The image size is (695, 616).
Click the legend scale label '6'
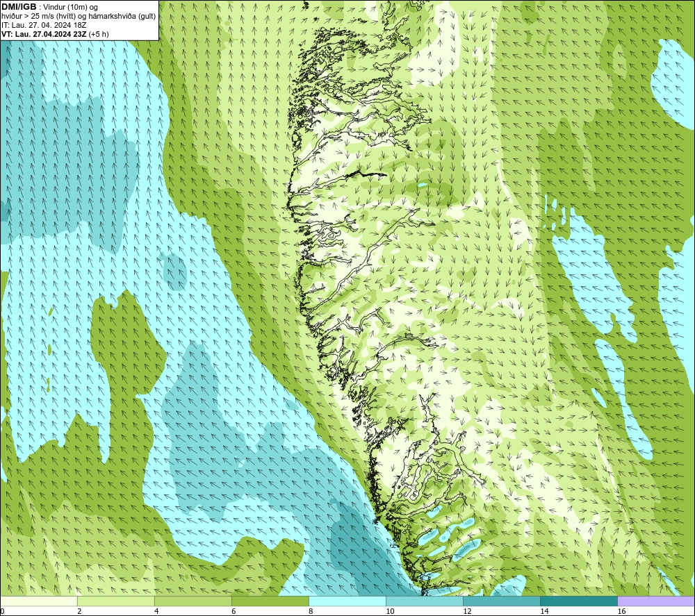click(234, 611)
